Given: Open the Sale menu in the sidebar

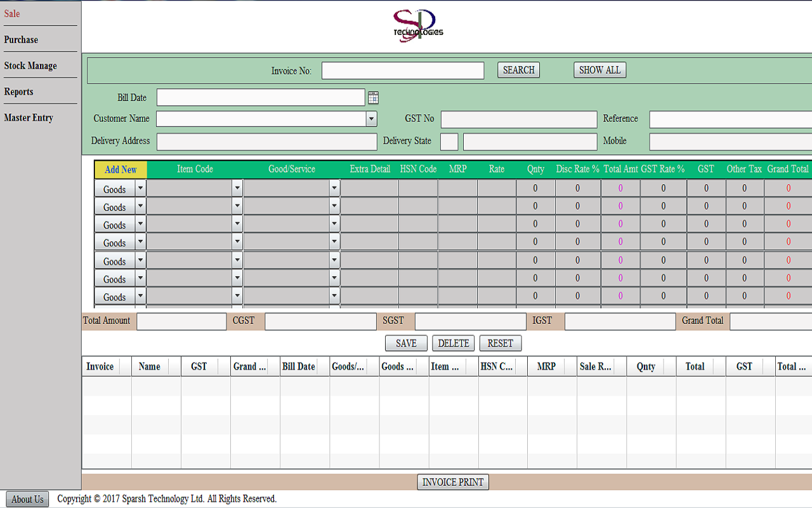Looking at the screenshot, I should click(12, 13).
